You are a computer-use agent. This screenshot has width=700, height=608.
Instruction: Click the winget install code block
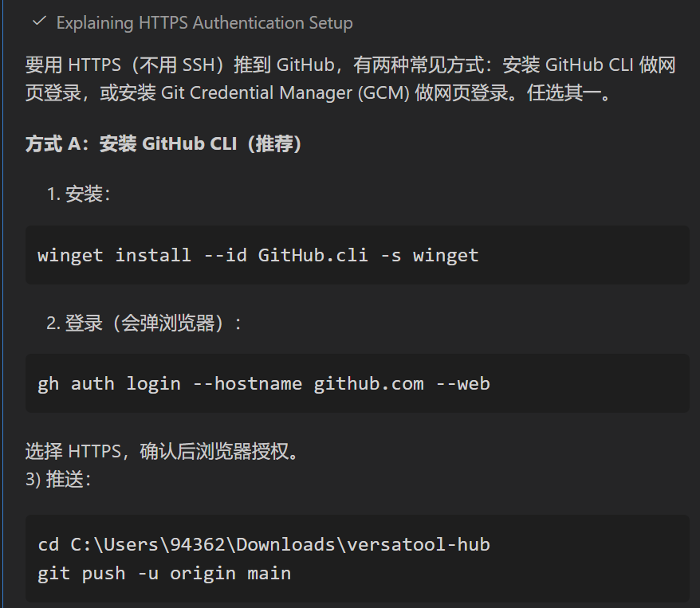coord(357,255)
